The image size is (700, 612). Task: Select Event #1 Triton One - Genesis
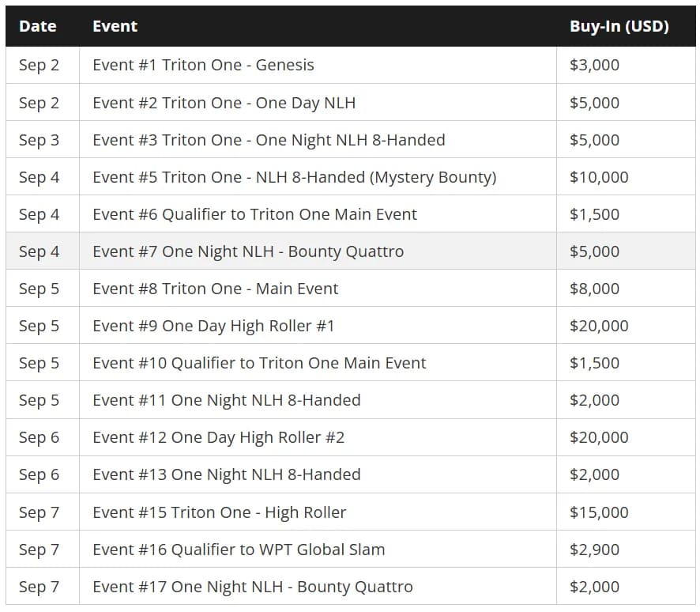203,65
